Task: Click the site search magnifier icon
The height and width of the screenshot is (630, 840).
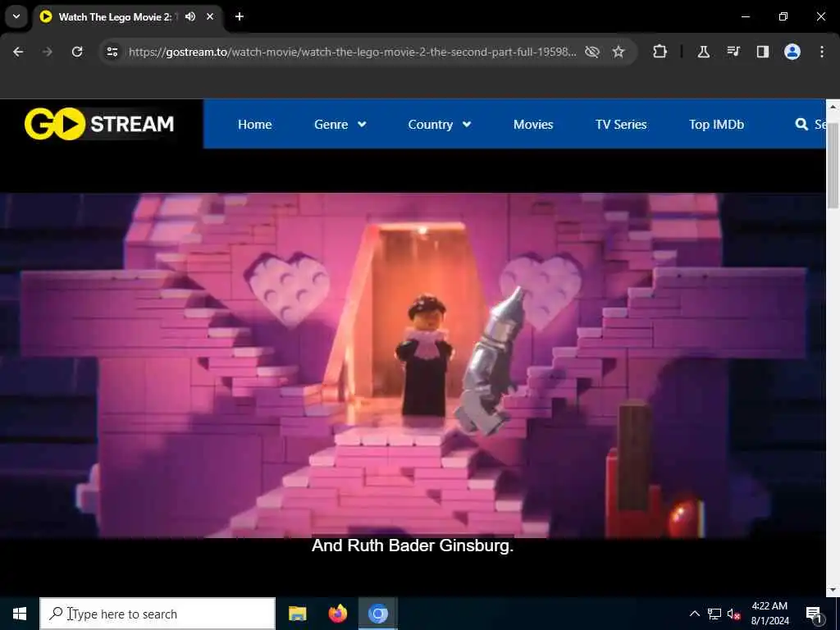Action: (801, 125)
